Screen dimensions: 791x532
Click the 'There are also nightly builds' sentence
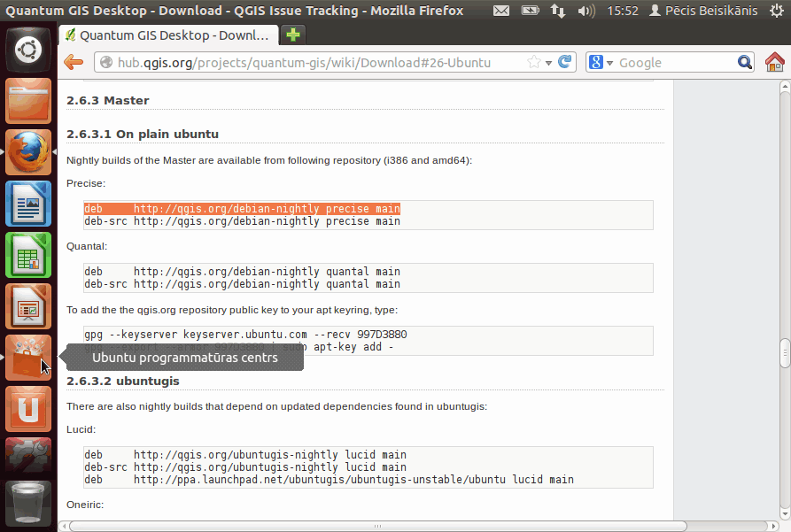point(277,406)
